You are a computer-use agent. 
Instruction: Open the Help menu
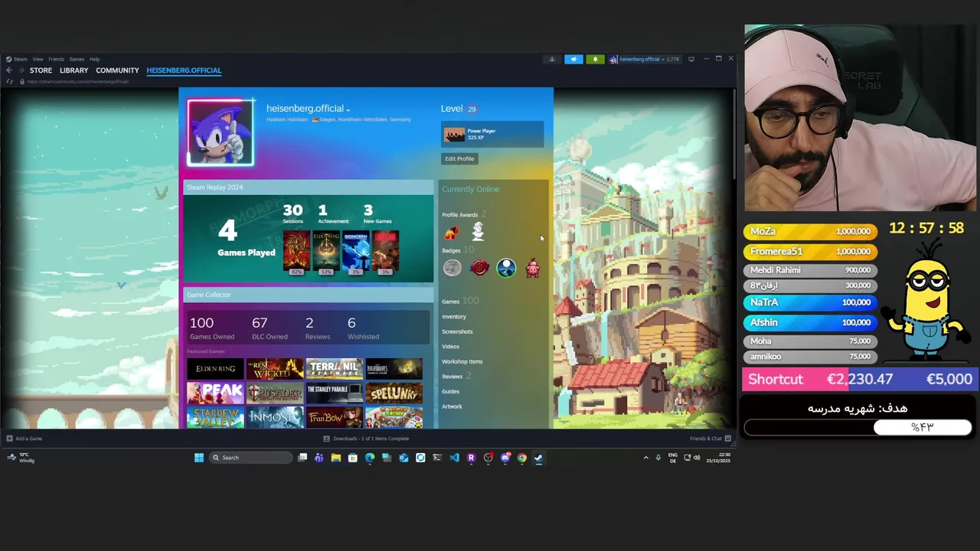(94, 59)
